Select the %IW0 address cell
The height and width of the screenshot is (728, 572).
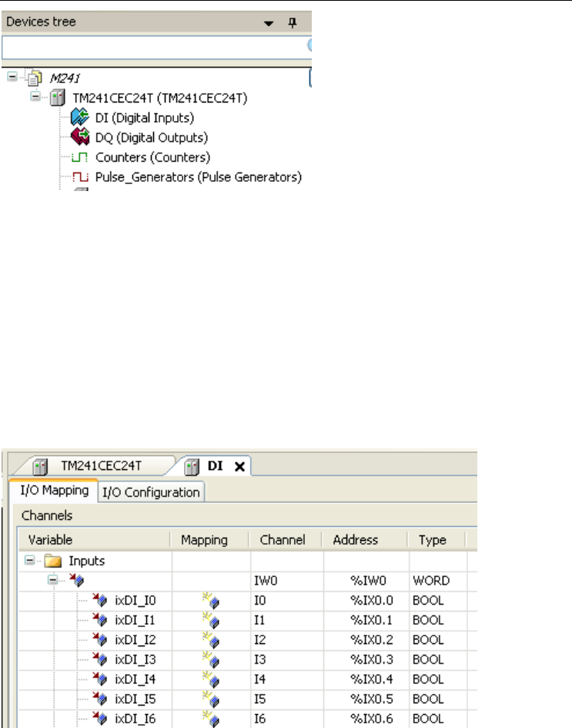368,581
